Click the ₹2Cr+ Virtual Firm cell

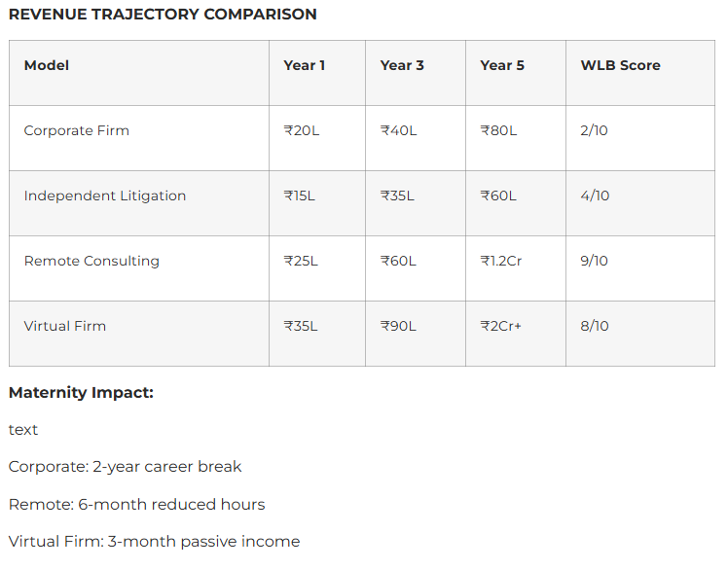pyautogui.click(x=501, y=326)
